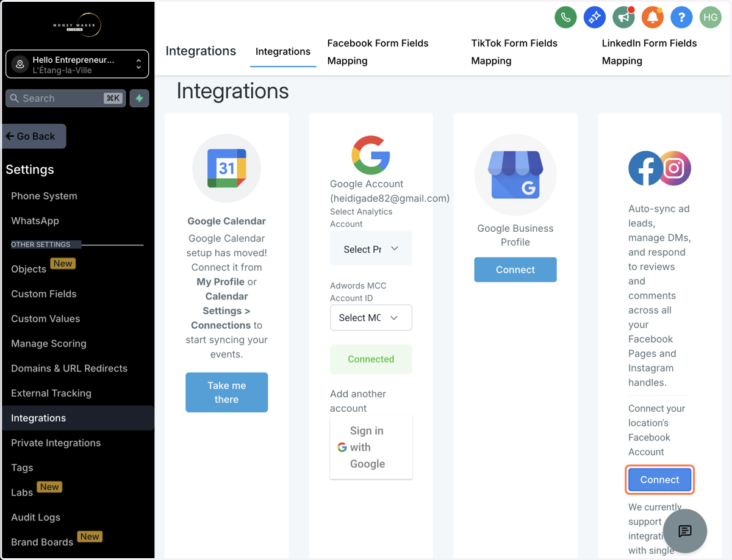Connect Google Business Profile
Screen dimensions: 732x560
(x=515, y=270)
